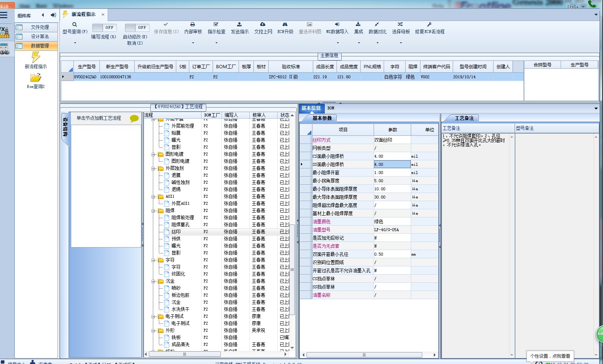Select 丝印 process in tree

(176, 232)
